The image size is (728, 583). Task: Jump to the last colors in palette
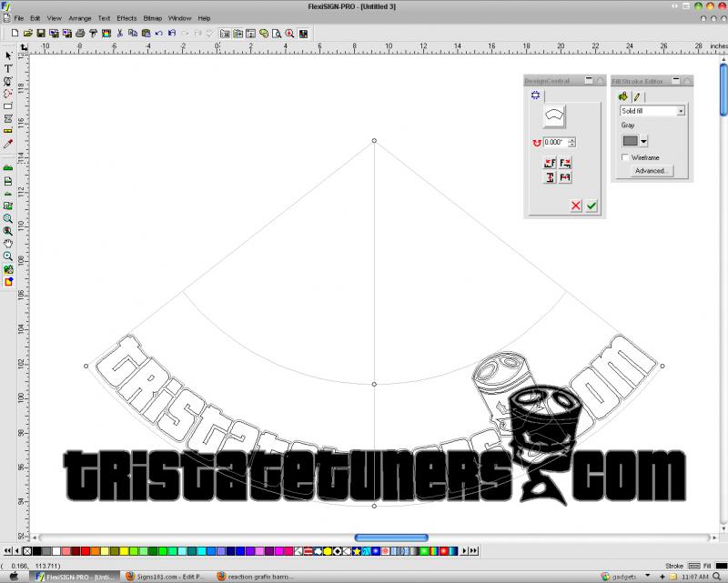point(473,551)
